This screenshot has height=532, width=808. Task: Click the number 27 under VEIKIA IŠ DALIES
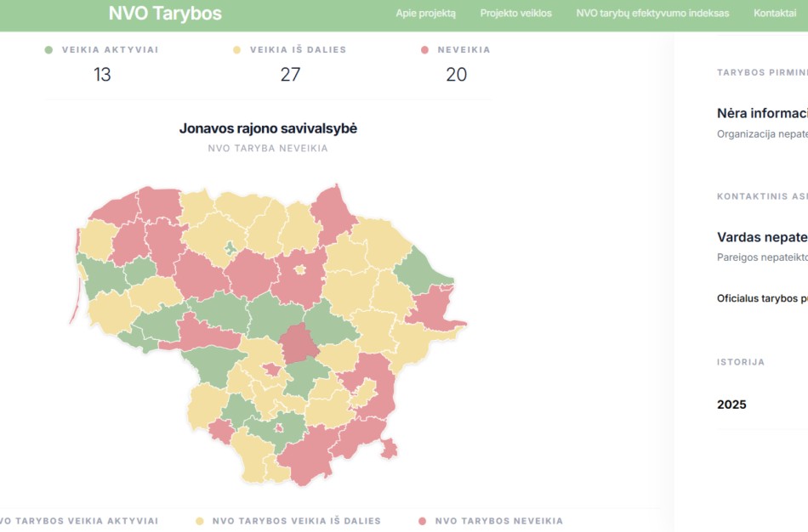(x=290, y=75)
